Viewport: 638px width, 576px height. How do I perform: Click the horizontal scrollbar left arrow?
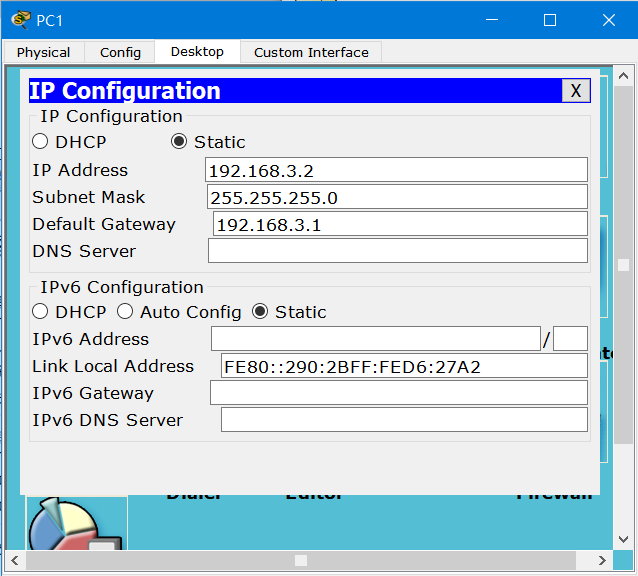click(x=15, y=561)
